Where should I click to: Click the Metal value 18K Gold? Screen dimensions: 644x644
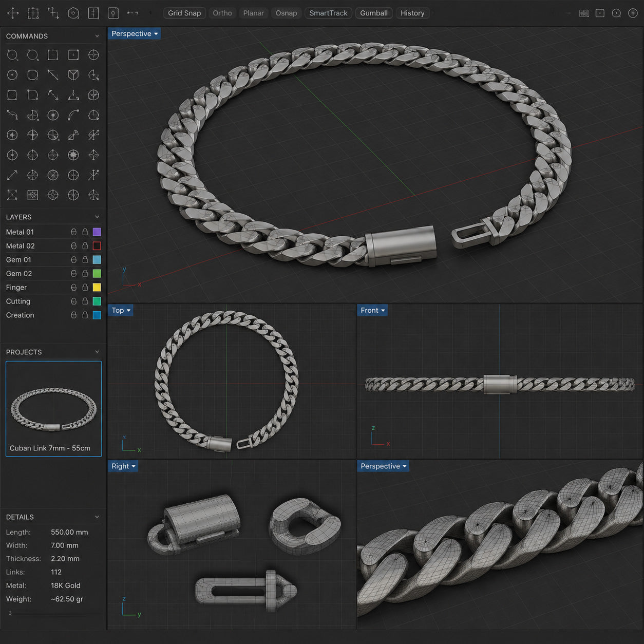pos(66,585)
